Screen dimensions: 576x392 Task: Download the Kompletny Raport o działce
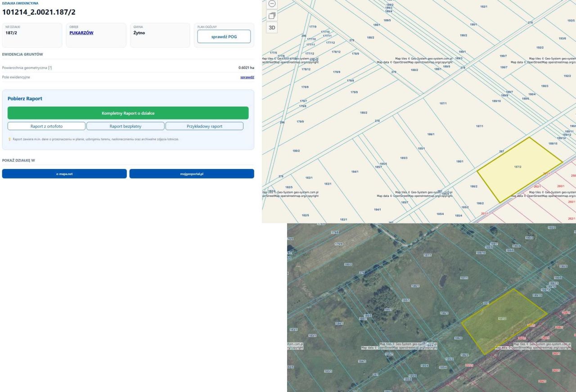click(128, 113)
